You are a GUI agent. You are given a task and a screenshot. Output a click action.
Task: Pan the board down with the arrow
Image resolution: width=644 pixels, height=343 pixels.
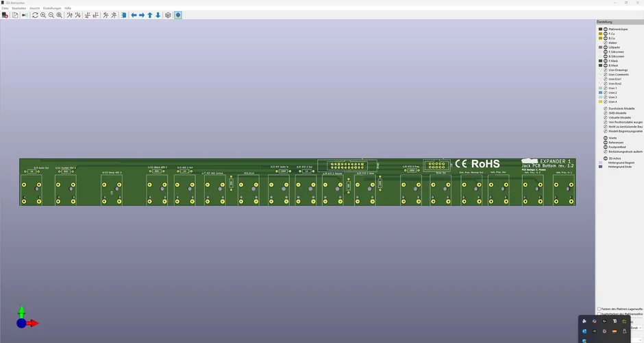(x=158, y=15)
